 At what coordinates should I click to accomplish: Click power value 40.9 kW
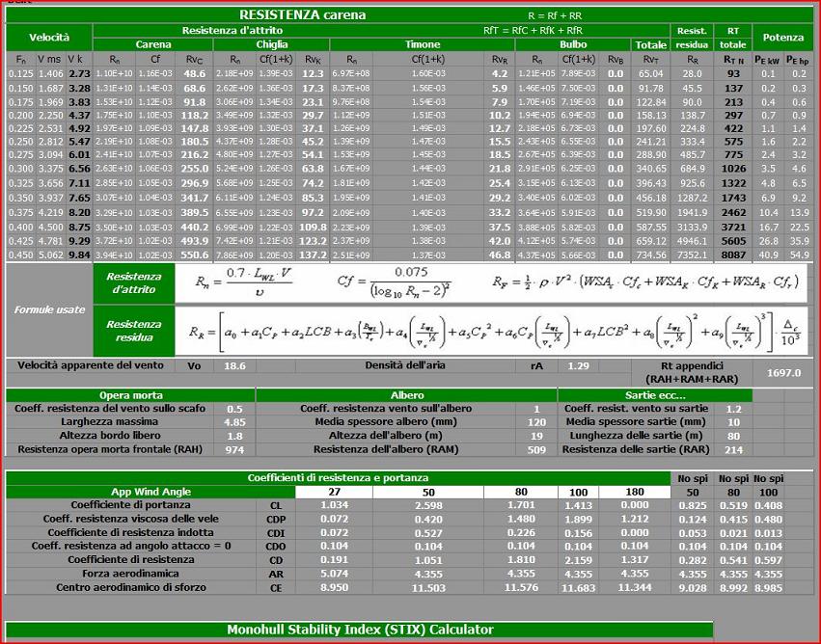[x=768, y=255]
